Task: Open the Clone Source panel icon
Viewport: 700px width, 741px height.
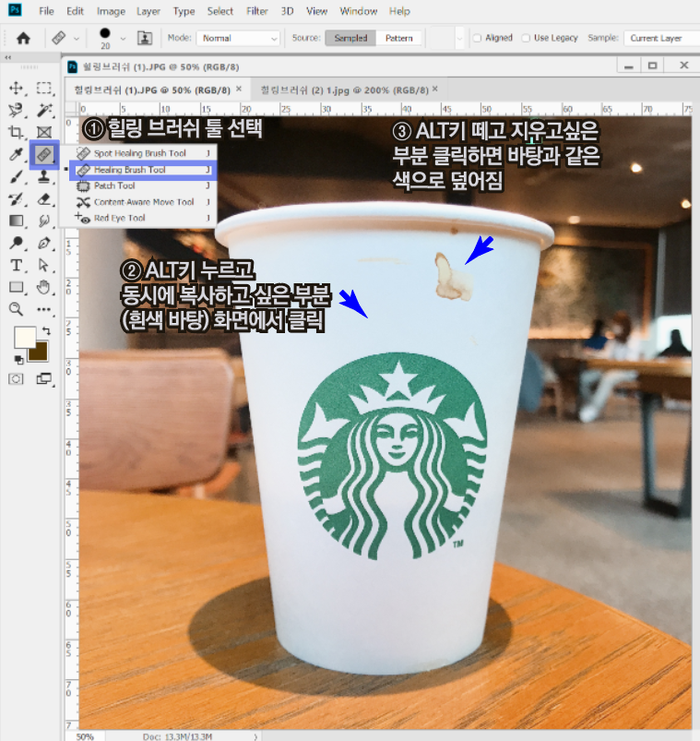Action: (145, 38)
